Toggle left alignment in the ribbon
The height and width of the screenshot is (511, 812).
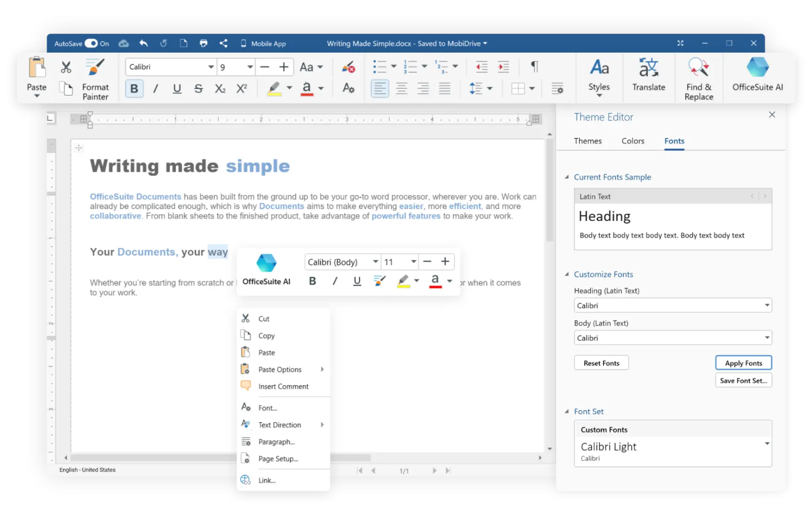click(x=380, y=89)
